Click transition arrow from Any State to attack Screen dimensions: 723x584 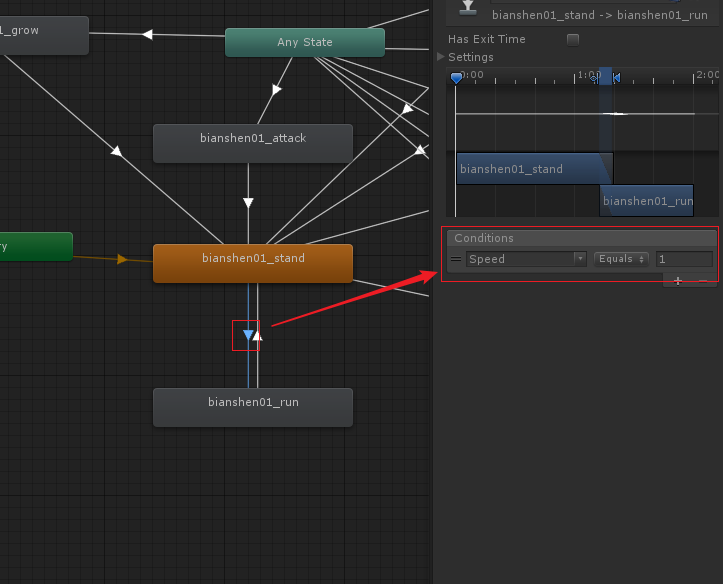pyautogui.click(x=276, y=89)
